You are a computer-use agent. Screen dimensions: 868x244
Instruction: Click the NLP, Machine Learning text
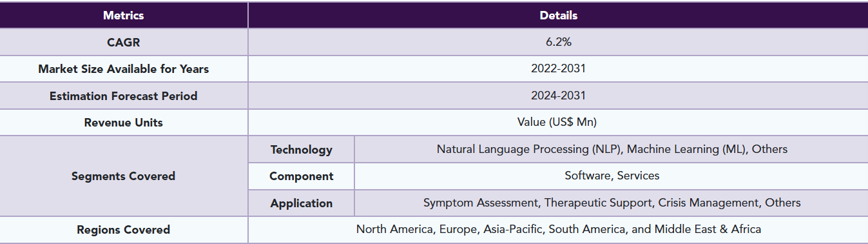[x=612, y=149]
